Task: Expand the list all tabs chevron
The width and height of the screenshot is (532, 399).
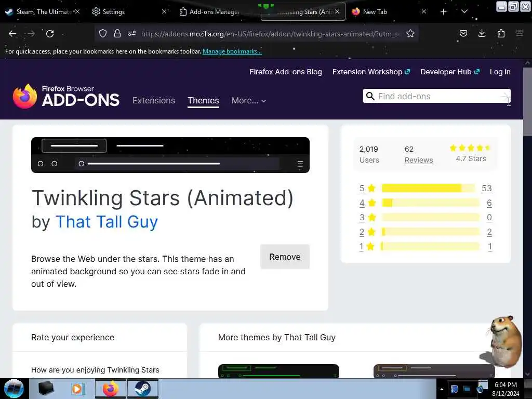Action: [464, 11]
